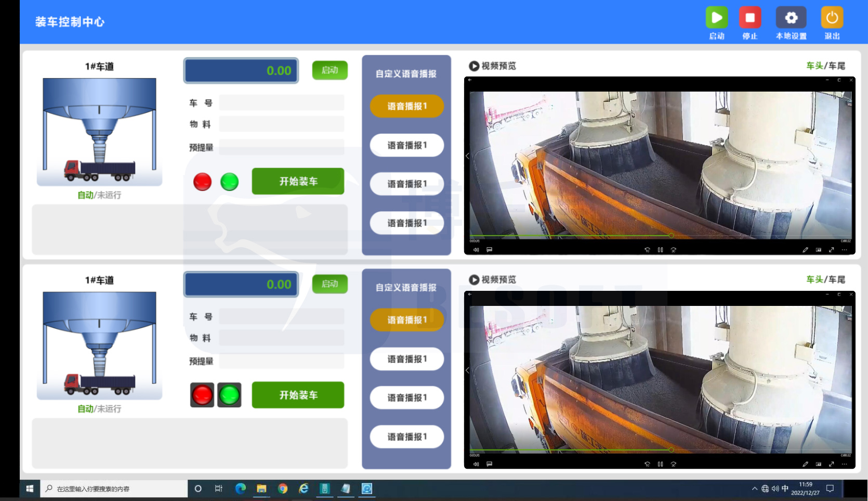Click 车号 input field in top lane
The height and width of the screenshot is (501, 868).
tap(281, 102)
